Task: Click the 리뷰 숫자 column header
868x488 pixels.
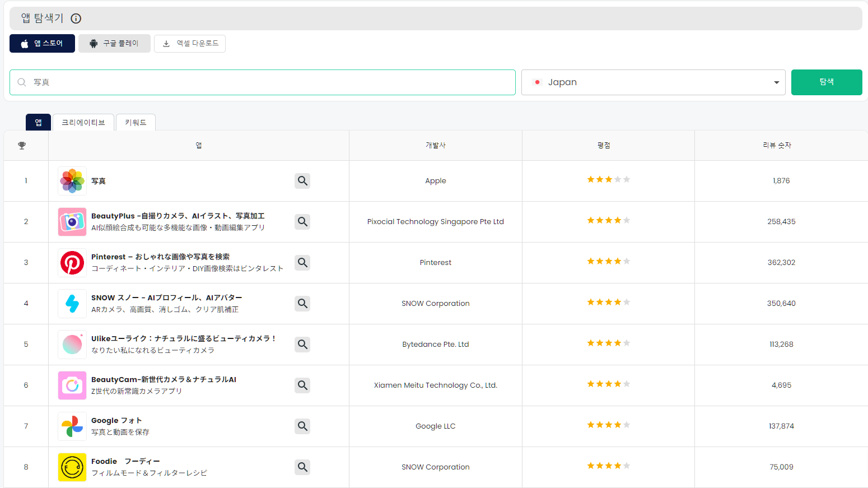Action: click(777, 146)
